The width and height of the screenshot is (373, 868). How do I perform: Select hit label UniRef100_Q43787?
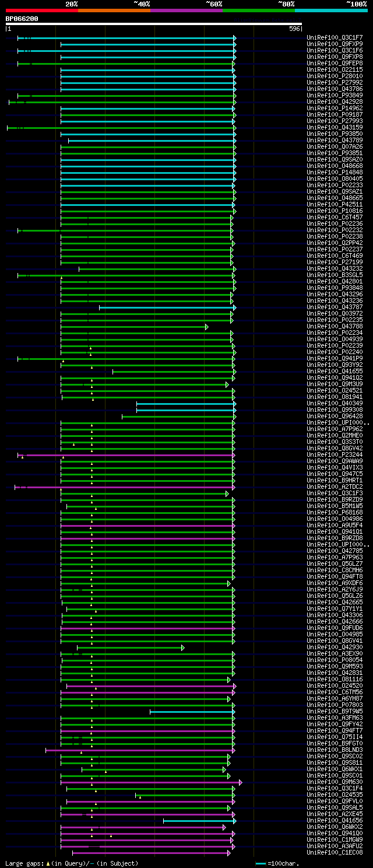tap(335, 307)
